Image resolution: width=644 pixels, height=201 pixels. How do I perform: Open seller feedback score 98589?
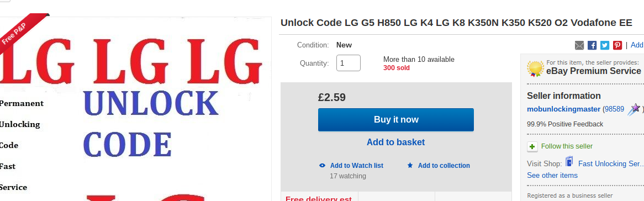pos(613,109)
